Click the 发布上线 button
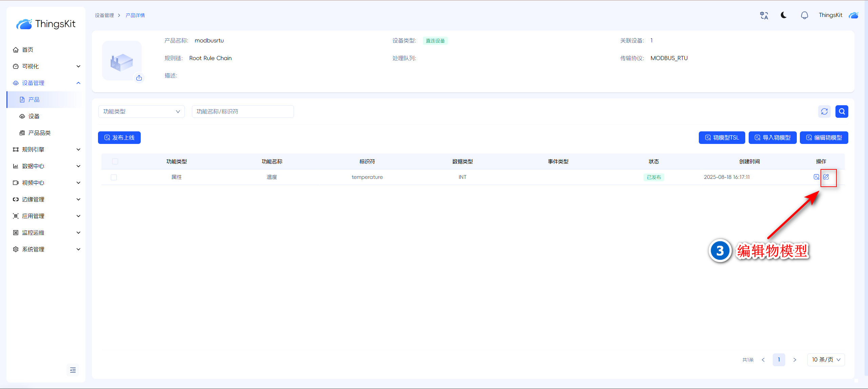 119,137
